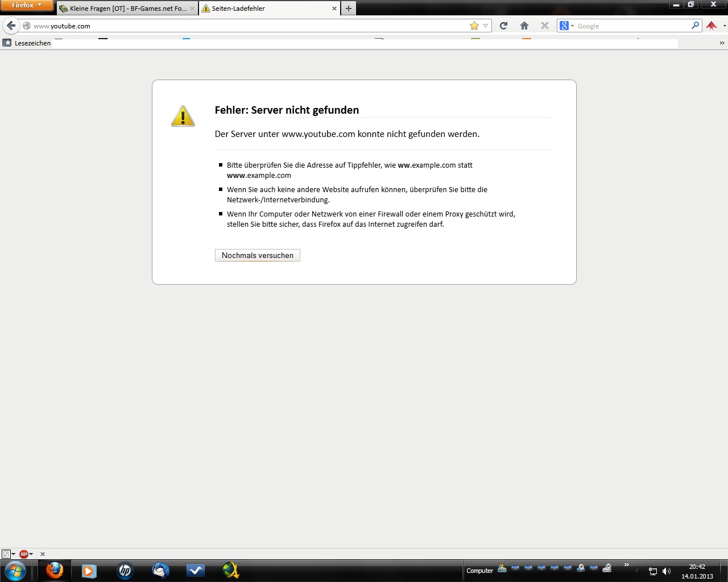Click the blue checkmark taskbar app
Image resolution: width=728 pixels, height=582 pixels.
(196, 570)
